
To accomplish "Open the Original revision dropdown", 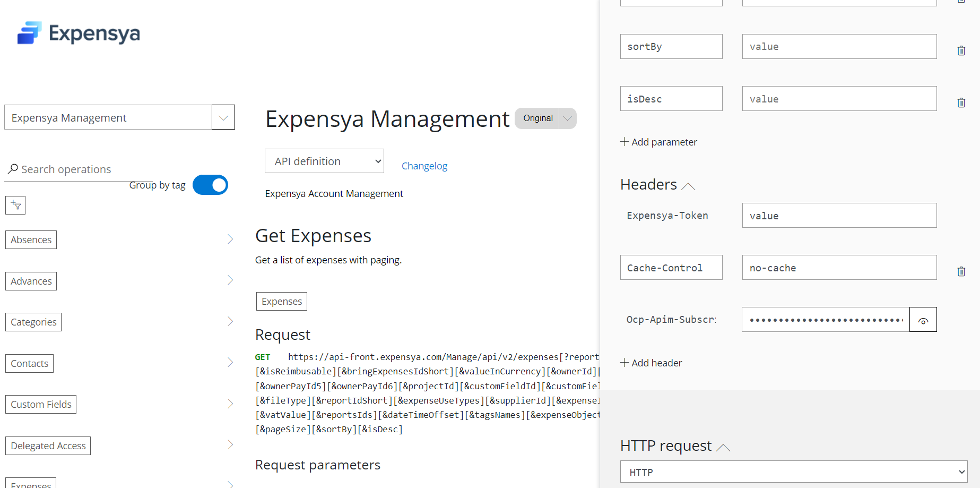I will (567, 118).
